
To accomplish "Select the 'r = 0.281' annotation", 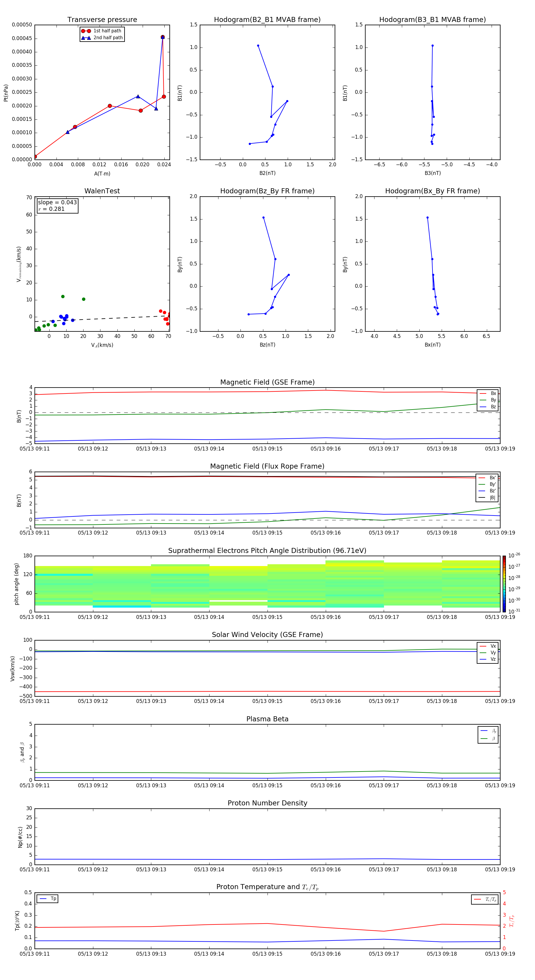I will [51, 209].
